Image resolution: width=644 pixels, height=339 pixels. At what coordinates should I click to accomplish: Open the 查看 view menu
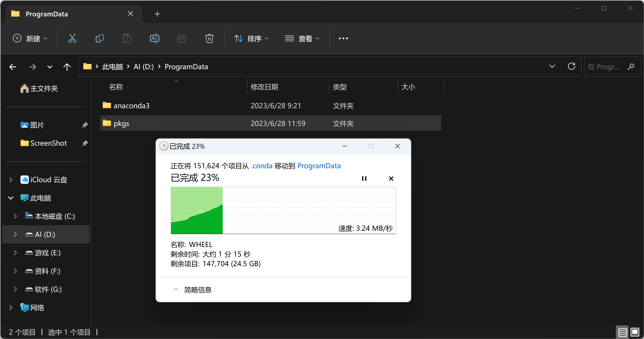click(x=302, y=39)
